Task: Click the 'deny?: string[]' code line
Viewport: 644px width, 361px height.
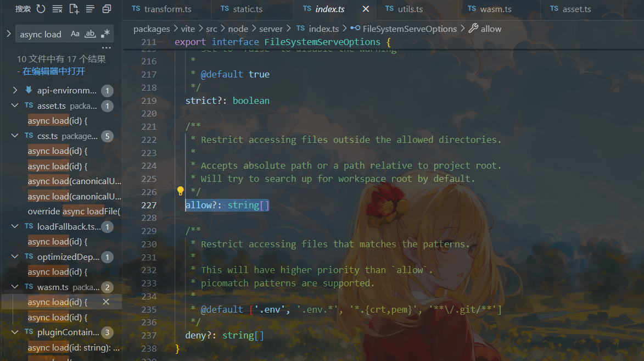Action: pyautogui.click(x=224, y=336)
